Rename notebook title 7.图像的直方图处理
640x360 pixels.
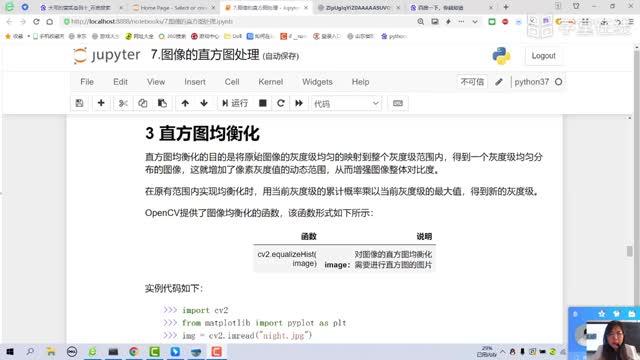(x=205, y=55)
